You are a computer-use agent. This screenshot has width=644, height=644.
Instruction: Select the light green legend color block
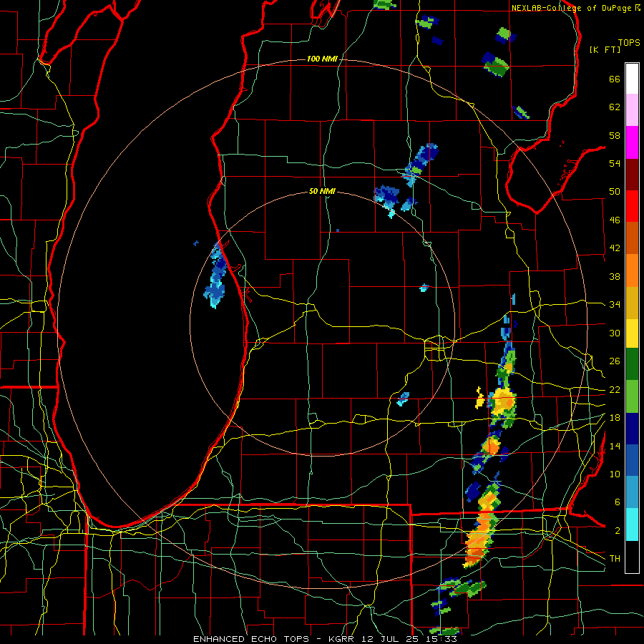click(632, 396)
